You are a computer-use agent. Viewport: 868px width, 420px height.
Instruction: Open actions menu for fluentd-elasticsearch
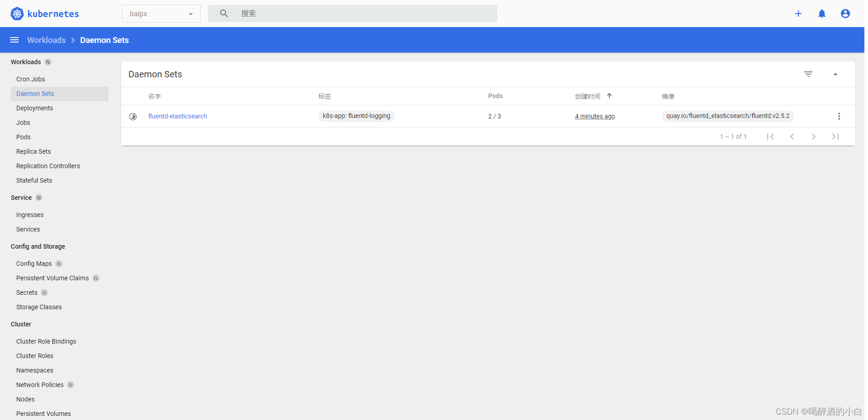tap(839, 116)
